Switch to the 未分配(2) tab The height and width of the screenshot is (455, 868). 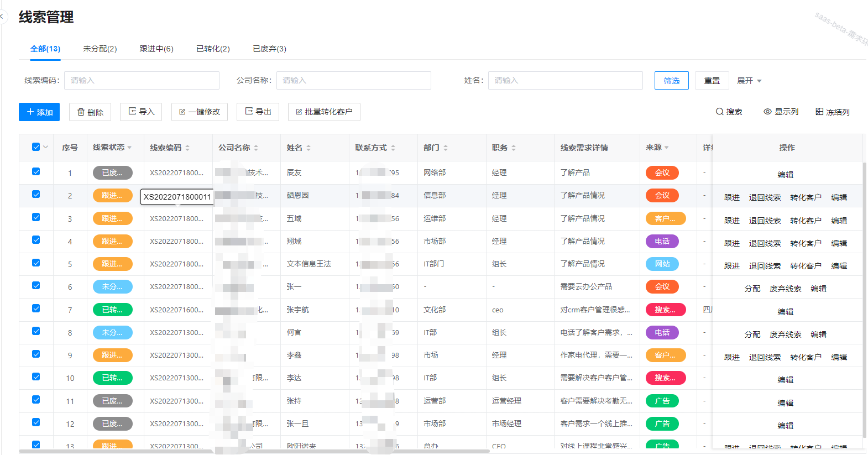[100, 49]
